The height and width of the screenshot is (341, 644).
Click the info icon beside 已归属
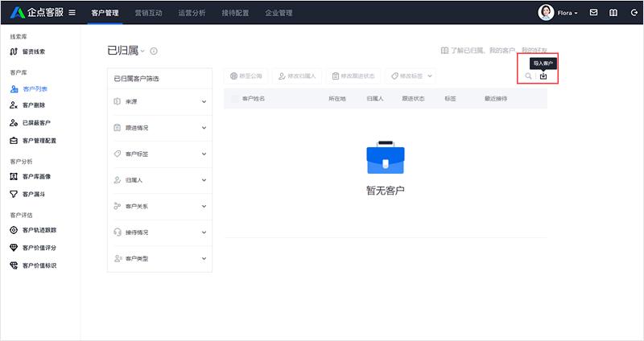[154, 51]
